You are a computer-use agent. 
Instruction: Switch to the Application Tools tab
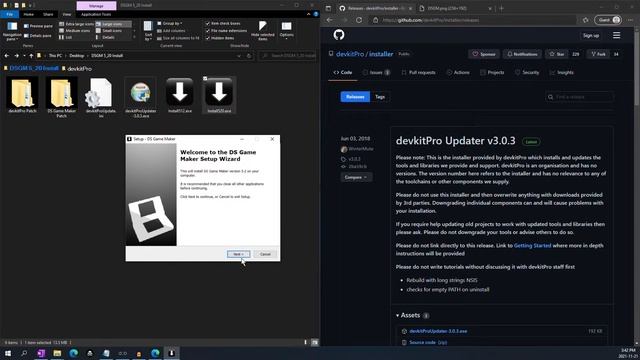point(96,14)
